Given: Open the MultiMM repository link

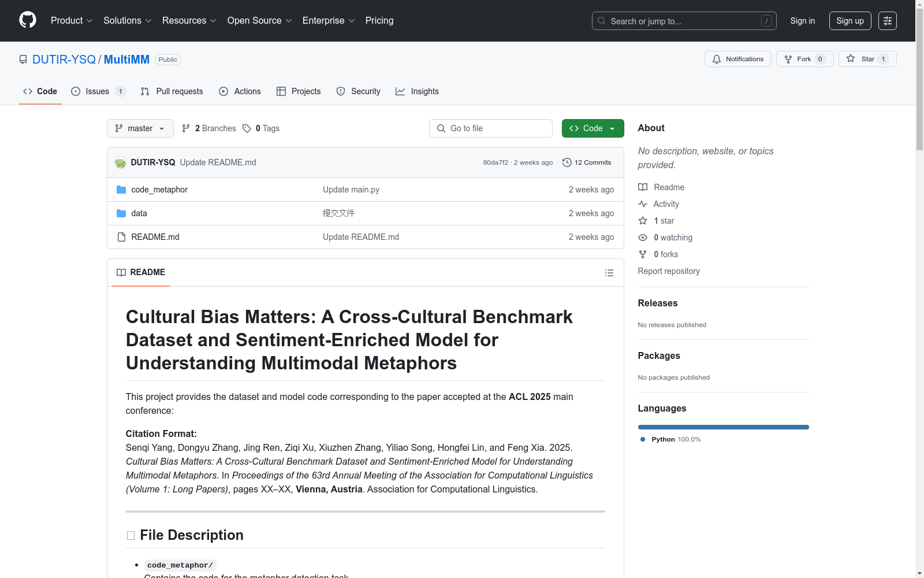Looking at the screenshot, I should tap(126, 60).
